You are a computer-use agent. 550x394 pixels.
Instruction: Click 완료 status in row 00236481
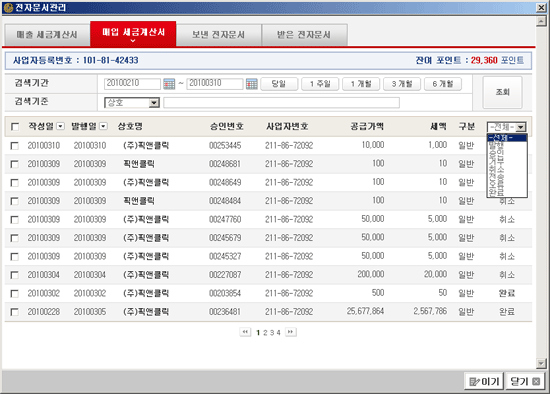pos(507,312)
